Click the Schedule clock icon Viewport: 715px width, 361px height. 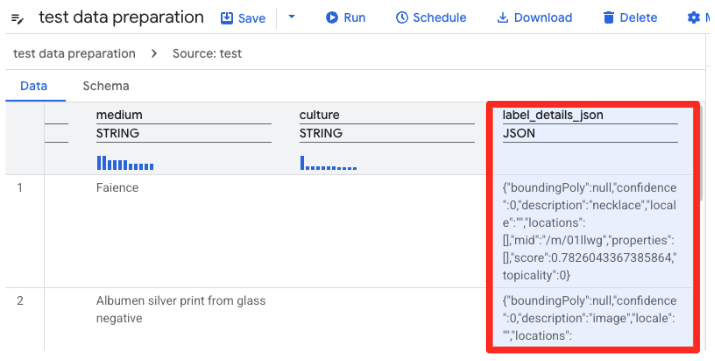(x=402, y=18)
